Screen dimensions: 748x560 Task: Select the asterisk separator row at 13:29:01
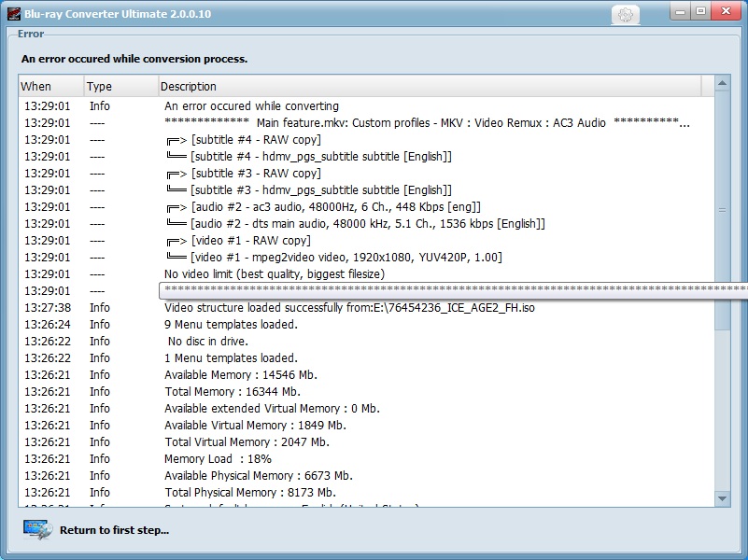pyautogui.click(x=366, y=290)
